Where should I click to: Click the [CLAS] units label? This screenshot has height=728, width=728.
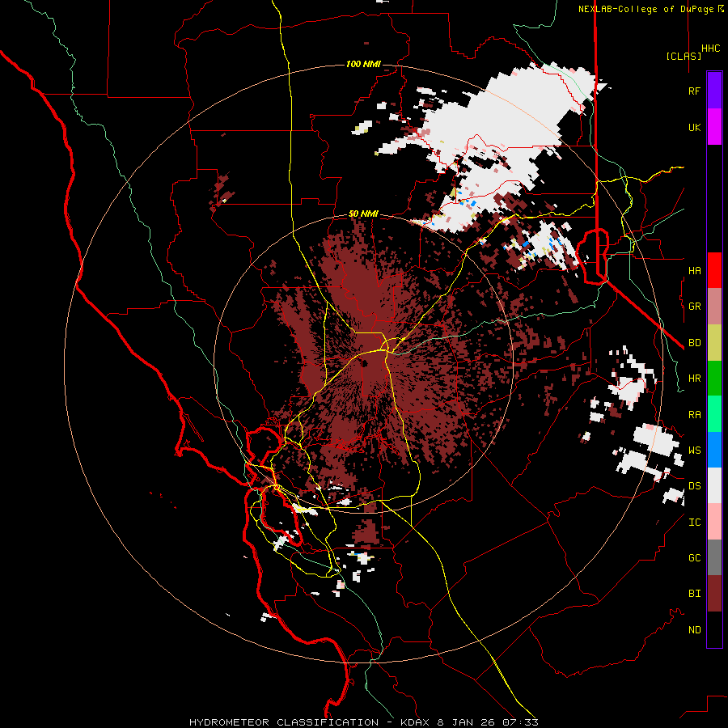684,56
